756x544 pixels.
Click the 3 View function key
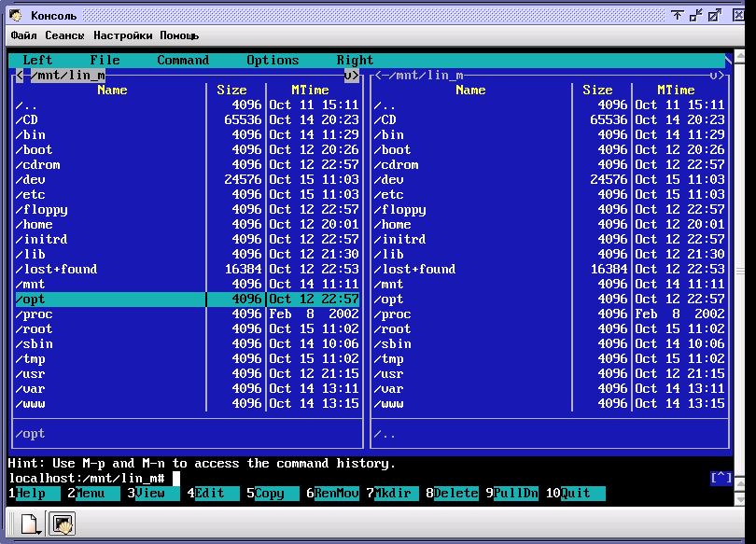[154, 494]
